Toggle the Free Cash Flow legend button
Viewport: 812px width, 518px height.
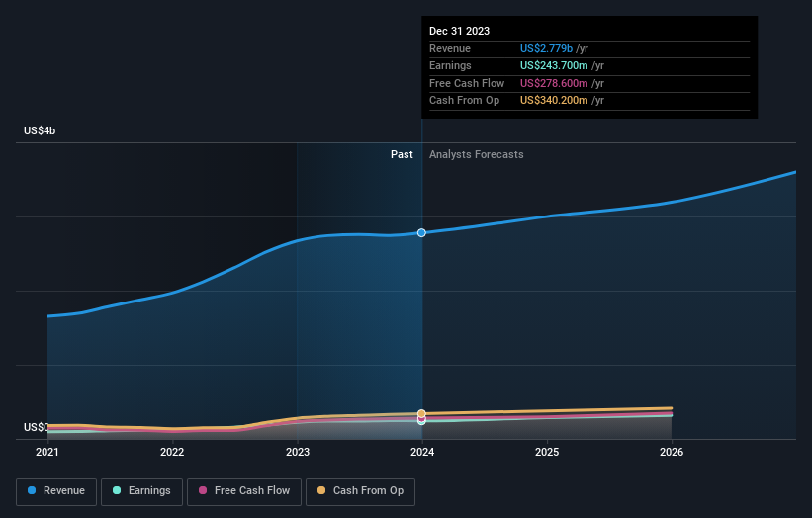244,491
